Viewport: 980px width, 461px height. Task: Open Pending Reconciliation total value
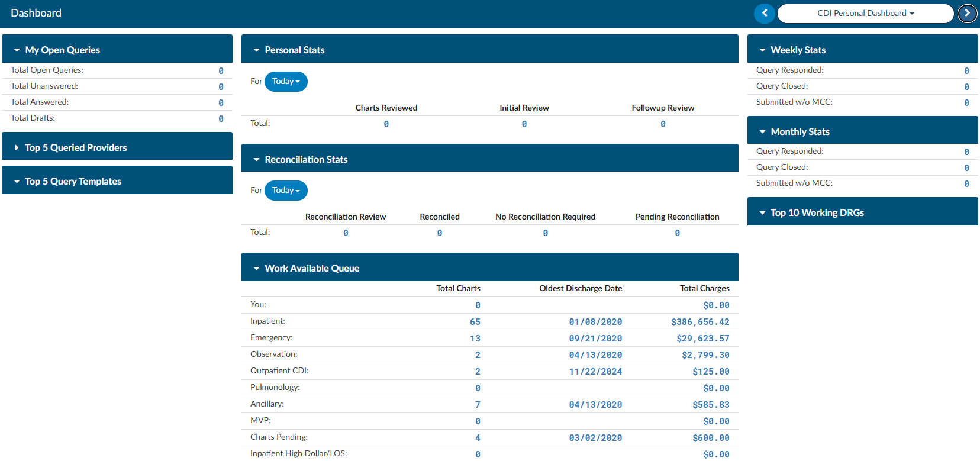click(x=678, y=233)
